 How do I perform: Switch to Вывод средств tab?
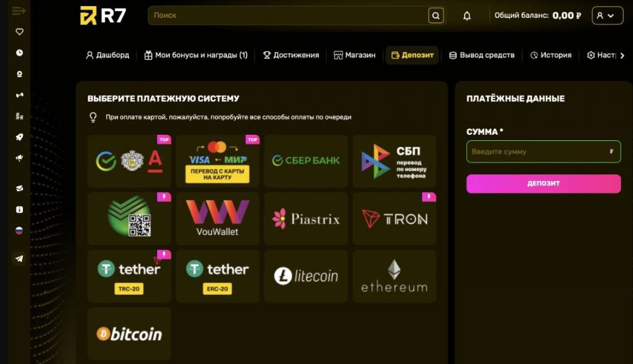pos(482,55)
